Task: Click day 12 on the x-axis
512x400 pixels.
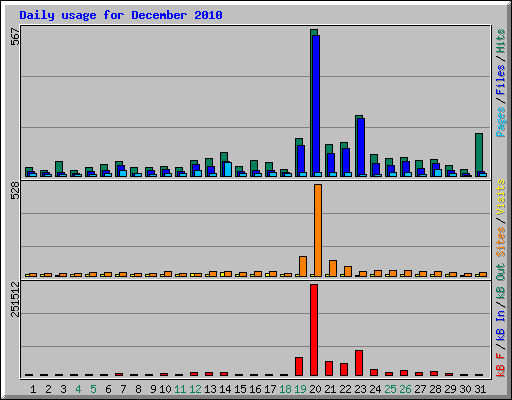Action: 195,389
